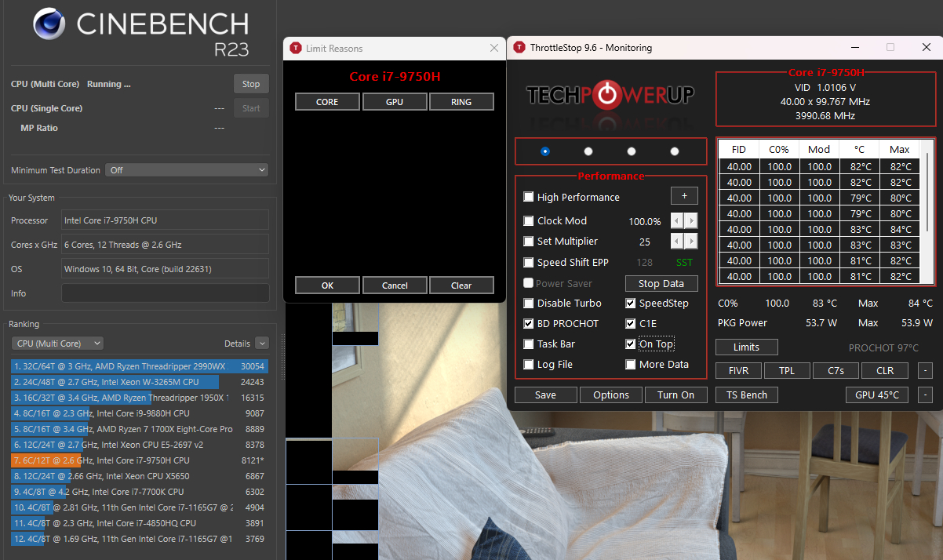
Task: Enable the Clock Mod checkbox
Action: (529, 221)
